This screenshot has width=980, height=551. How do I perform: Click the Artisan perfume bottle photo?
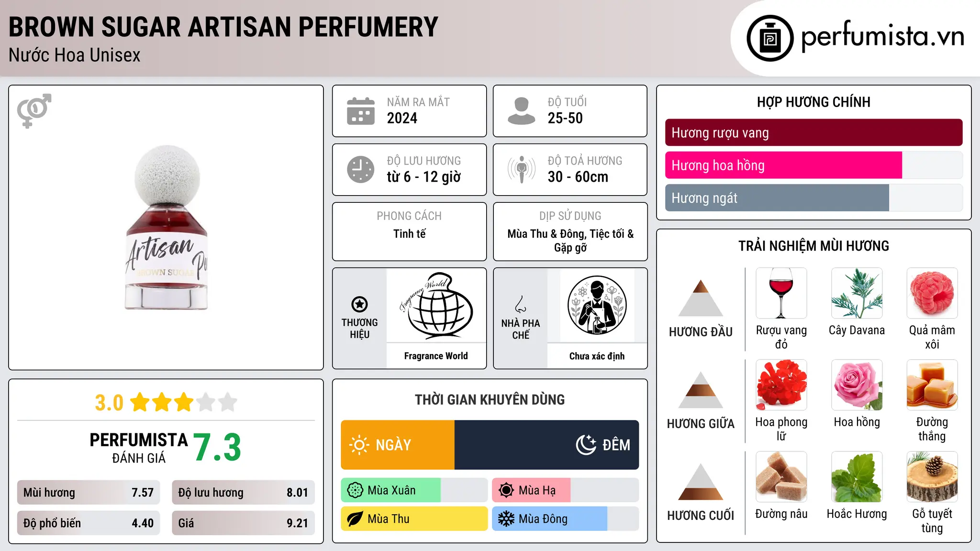click(x=167, y=228)
